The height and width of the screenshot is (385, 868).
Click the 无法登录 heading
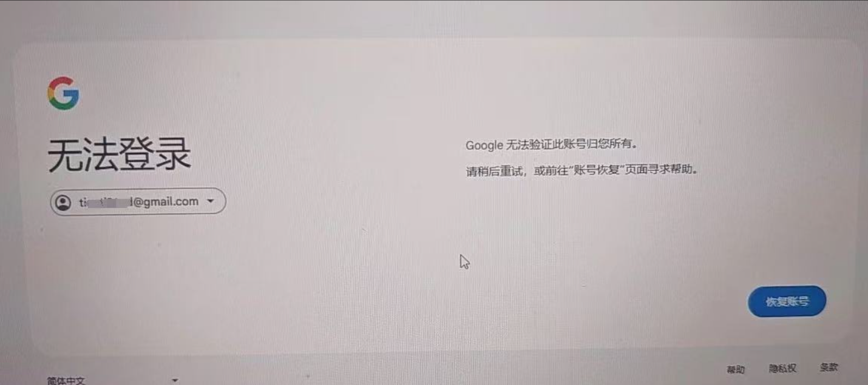[120, 155]
